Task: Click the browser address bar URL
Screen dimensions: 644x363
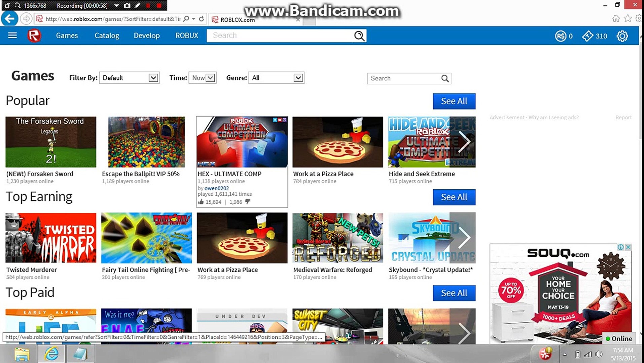Action: tap(113, 19)
